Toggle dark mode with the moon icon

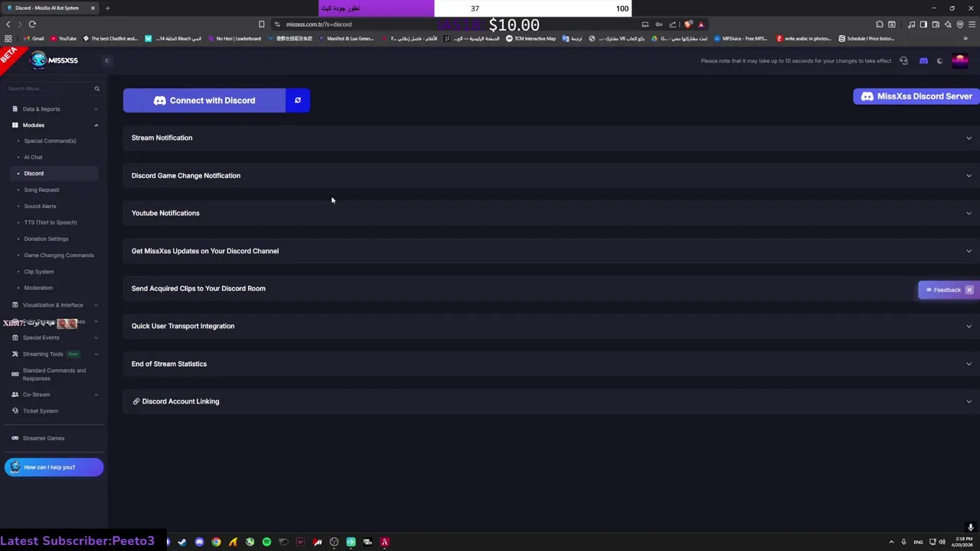[x=940, y=61]
